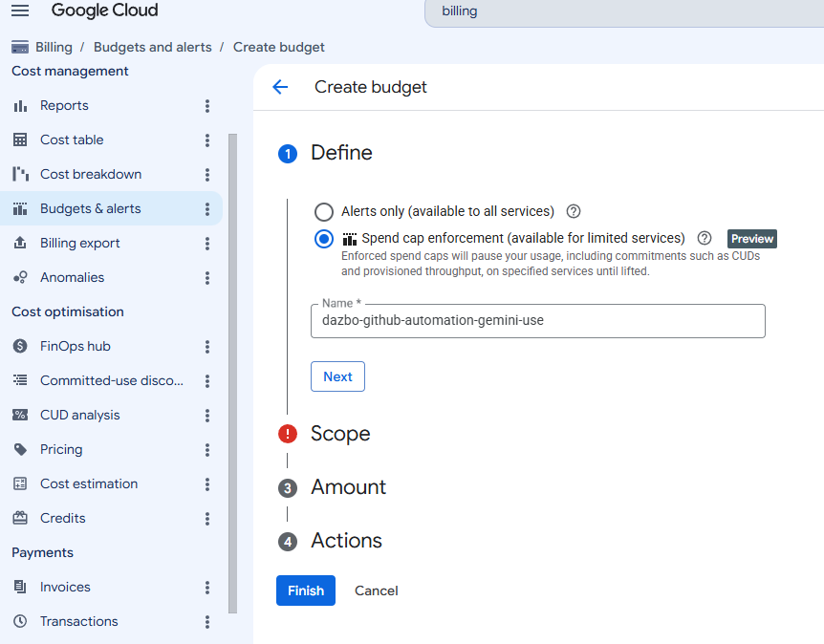Select Budgets & alerts in sidebar

(91, 209)
